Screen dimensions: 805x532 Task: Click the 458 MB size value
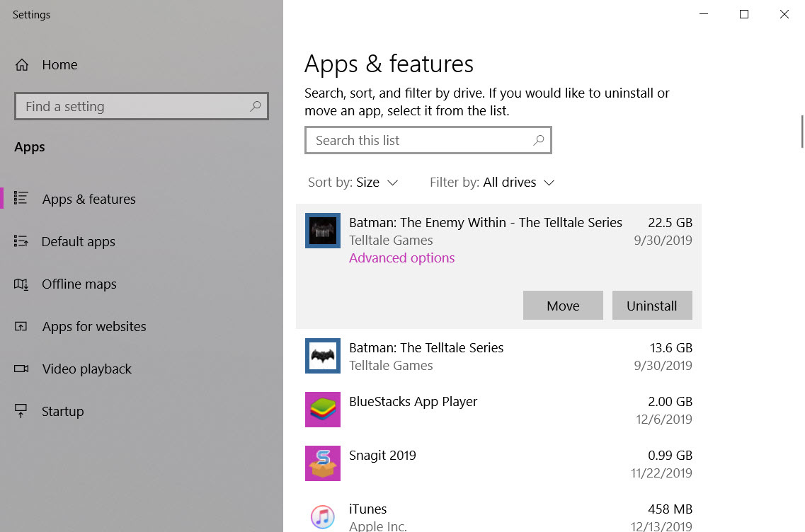coord(670,509)
